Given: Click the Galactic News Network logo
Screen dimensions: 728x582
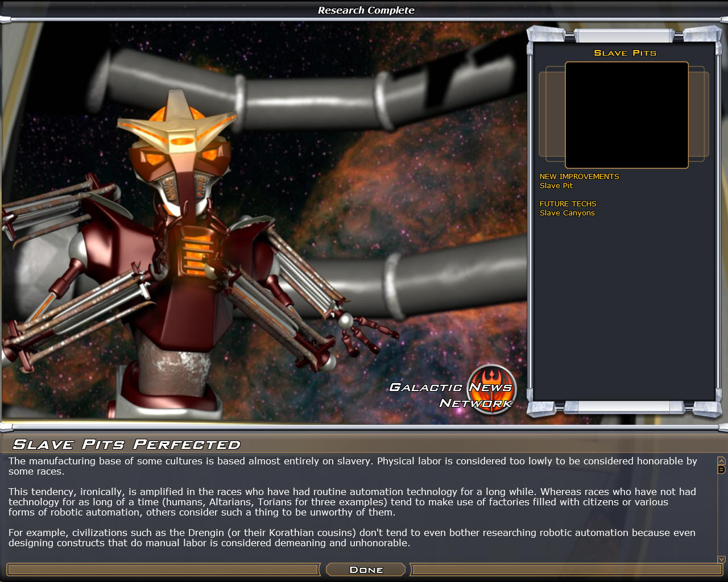Looking at the screenshot, I should [x=491, y=389].
